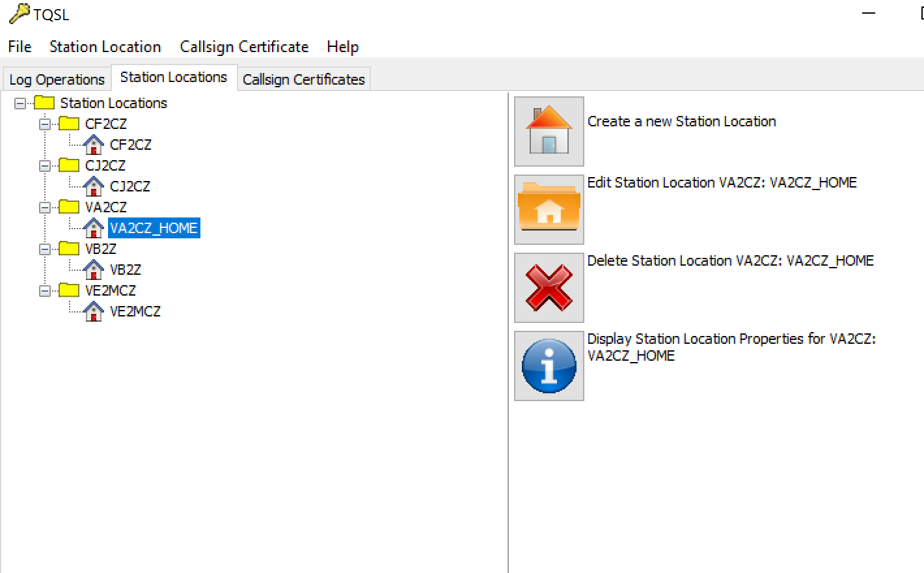Click Display Station Location Properties for VA2CZ text

731,347
